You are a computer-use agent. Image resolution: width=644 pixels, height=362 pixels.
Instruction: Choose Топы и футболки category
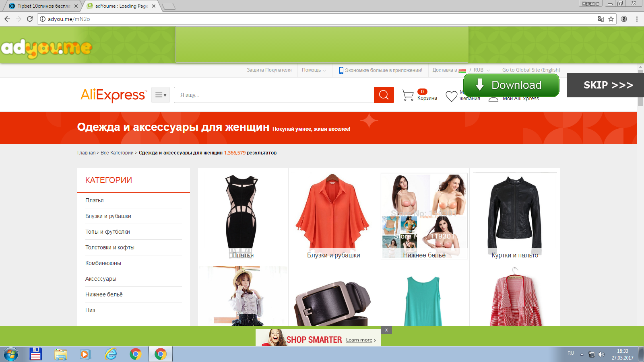[x=107, y=232]
